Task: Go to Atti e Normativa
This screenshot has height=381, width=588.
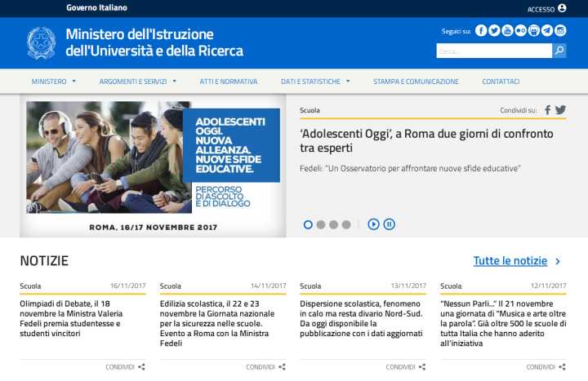Action: pyautogui.click(x=228, y=82)
